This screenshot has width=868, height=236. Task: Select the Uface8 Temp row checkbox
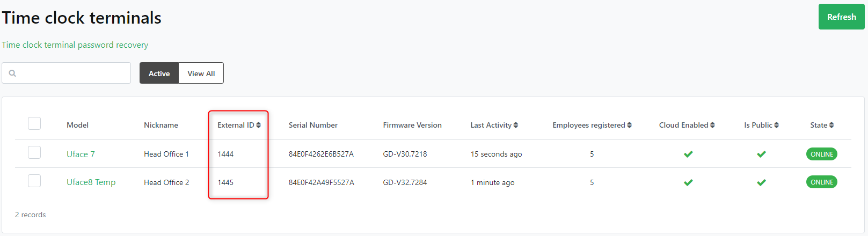pos(34,181)
